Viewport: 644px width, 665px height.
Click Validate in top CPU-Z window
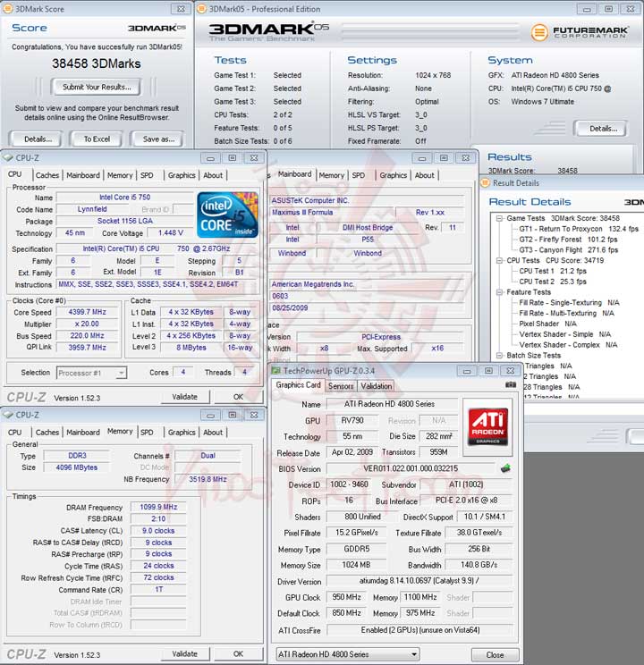pyautogui.click(x=184, y=397)
